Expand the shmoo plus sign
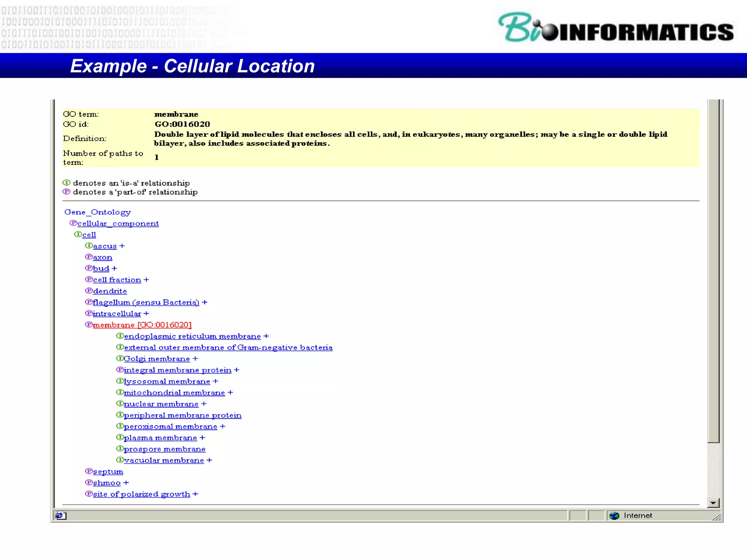 126,483
